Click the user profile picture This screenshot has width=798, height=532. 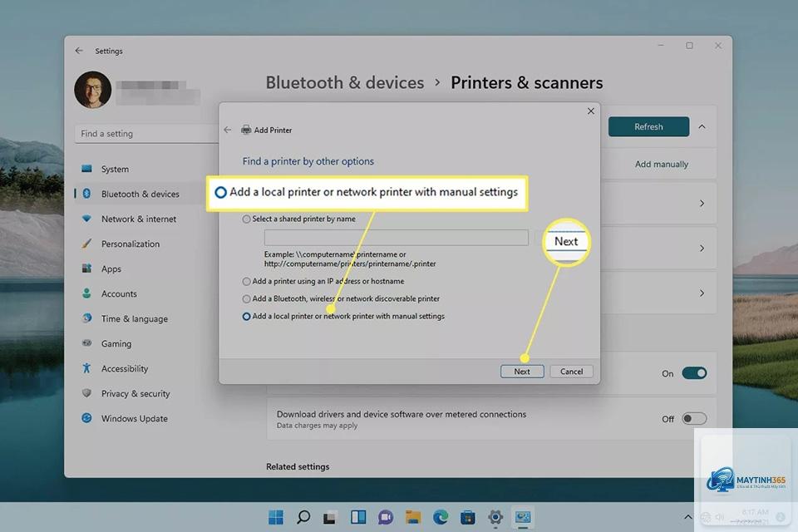[92, 90]
